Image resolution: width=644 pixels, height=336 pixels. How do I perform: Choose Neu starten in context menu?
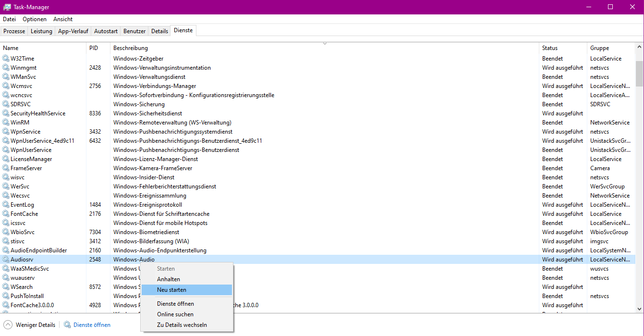pyautogui.click(x=187, y=290)
